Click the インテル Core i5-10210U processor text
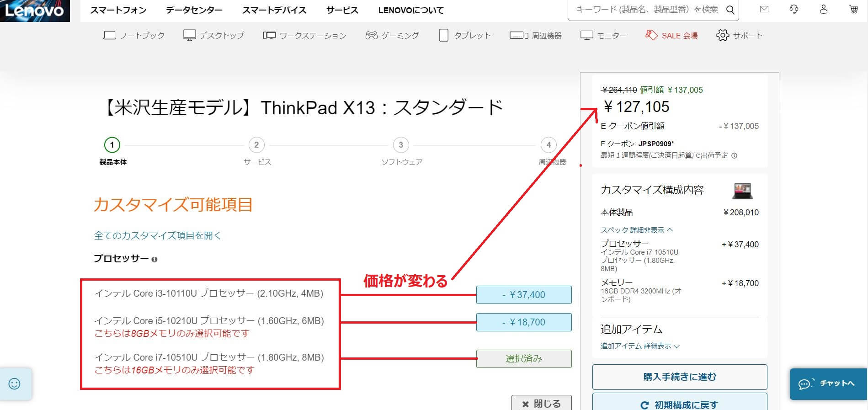This screenshot has width=868, height=410. coord(209,321)
